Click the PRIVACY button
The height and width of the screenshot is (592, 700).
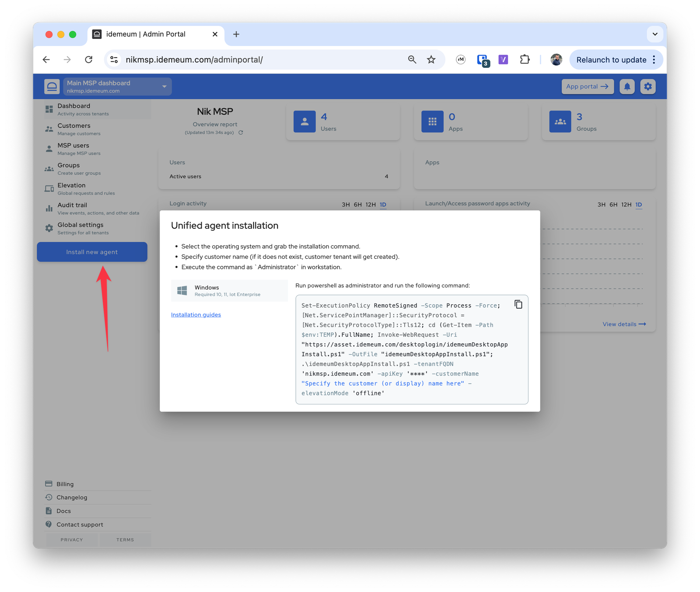click(x=72, y=540)
